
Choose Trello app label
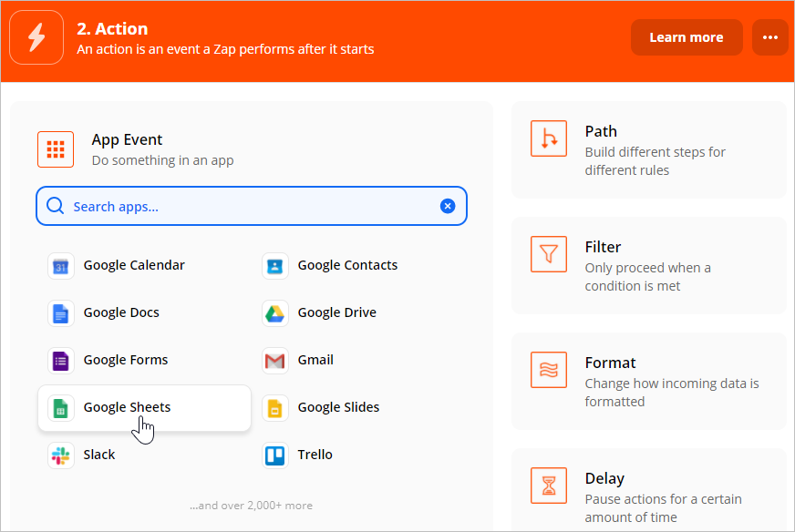(x=315, y=455)
